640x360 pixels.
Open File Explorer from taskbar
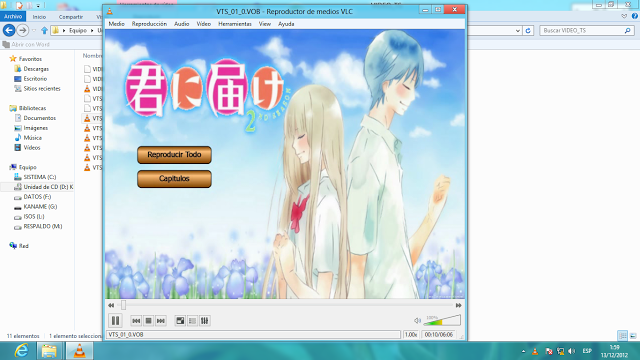pos(49,351)
